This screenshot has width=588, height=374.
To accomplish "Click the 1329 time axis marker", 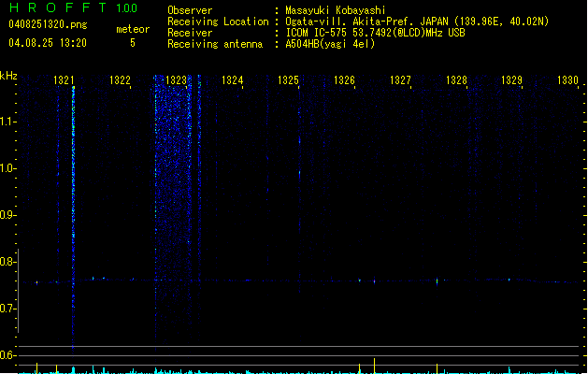I will pos(512,80).
